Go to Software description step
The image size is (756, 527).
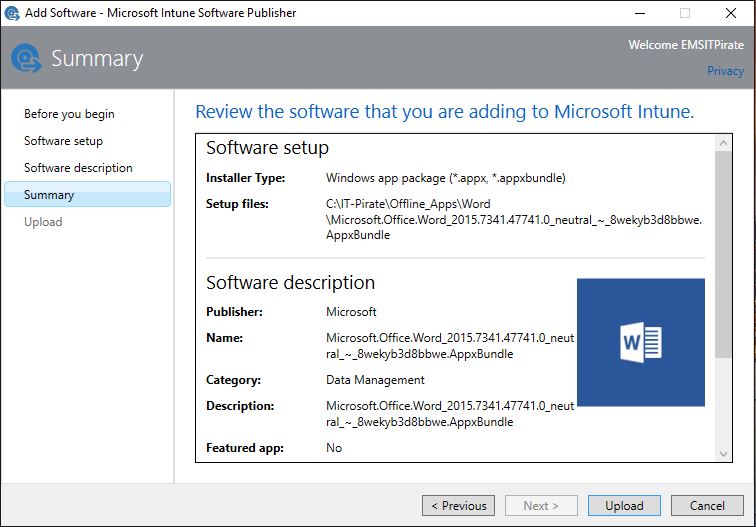78,168
